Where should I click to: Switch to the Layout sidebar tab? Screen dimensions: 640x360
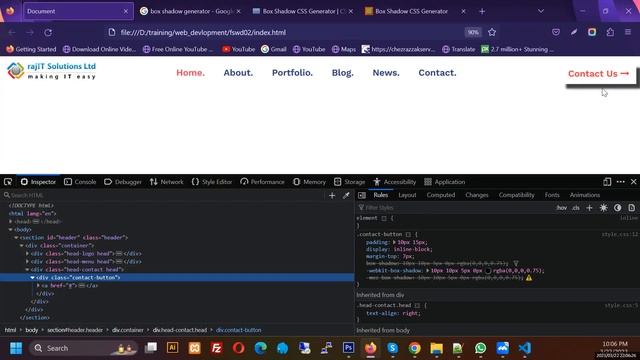[x=407, y=195]
